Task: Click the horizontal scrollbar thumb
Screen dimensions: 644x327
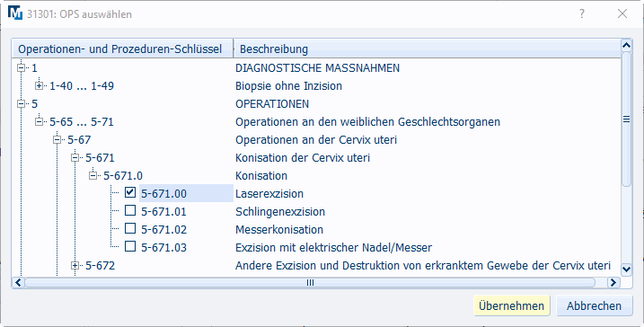Action: click(x=310, y=282)
